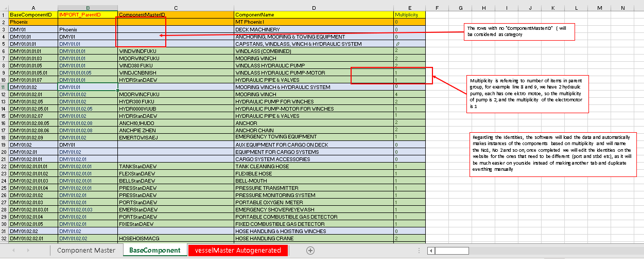Select the TANK CLEANING HOSE cell
The image size is (644, 267).
[x=314, y=166]
